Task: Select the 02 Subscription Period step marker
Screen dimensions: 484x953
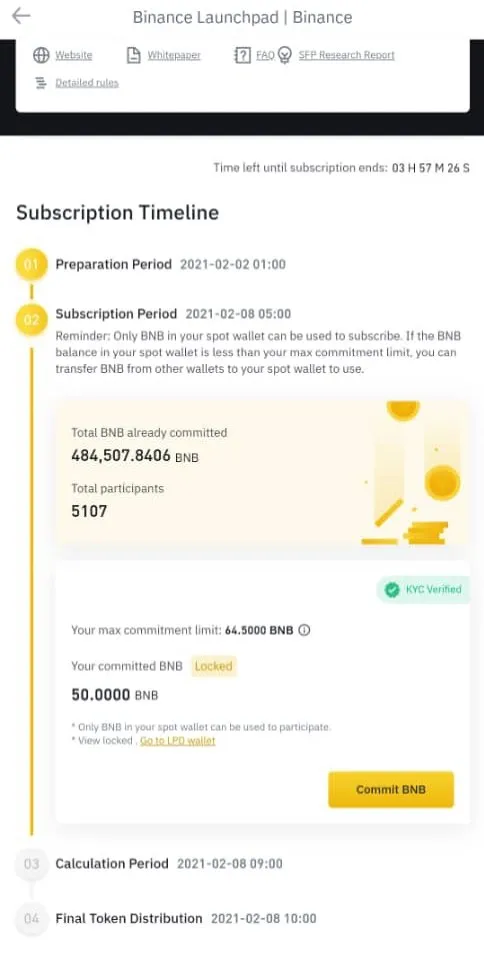Action: pos(31,320)
